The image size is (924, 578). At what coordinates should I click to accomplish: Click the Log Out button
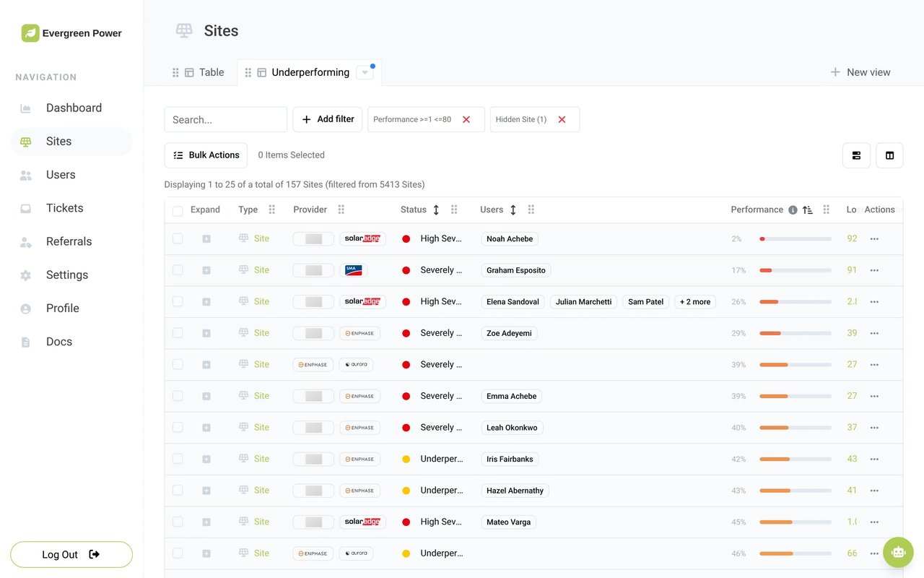[71, 555]
